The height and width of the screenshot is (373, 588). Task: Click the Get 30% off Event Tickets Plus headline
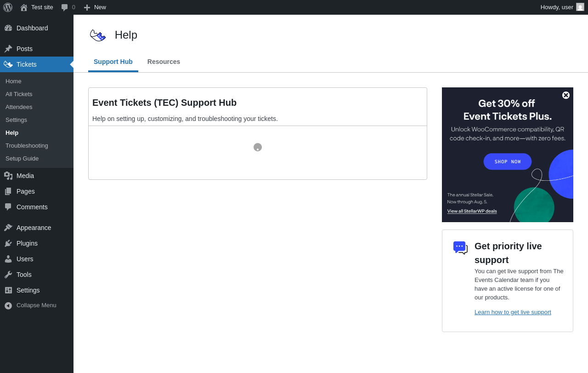tap(508, 109)
